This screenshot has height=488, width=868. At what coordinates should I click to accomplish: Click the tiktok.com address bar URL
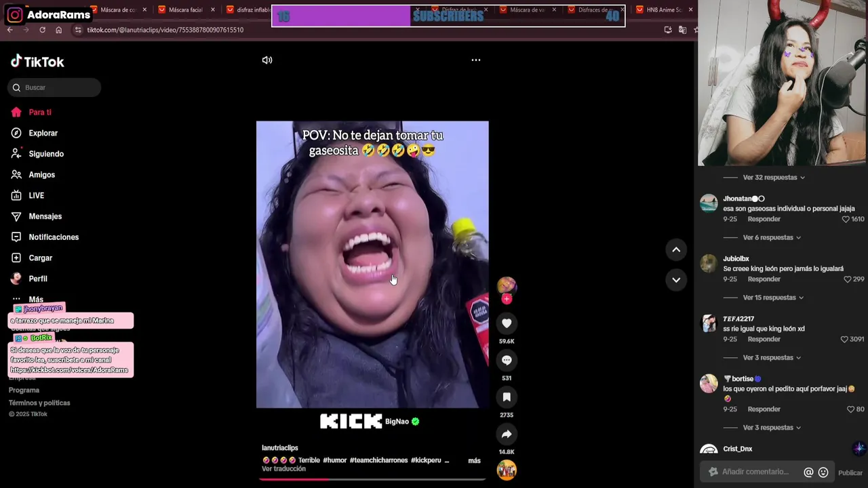tap(165, 30)
